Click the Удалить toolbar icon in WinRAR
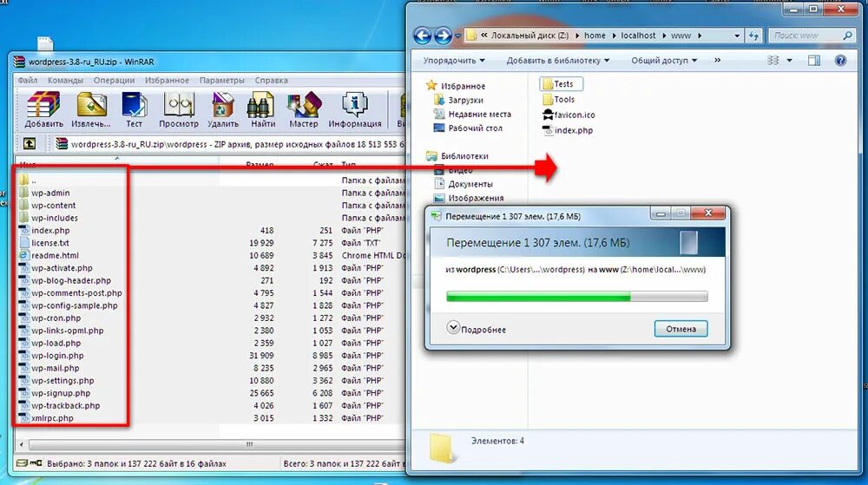Viewport: 868px width, 485px height. [222, 110]
